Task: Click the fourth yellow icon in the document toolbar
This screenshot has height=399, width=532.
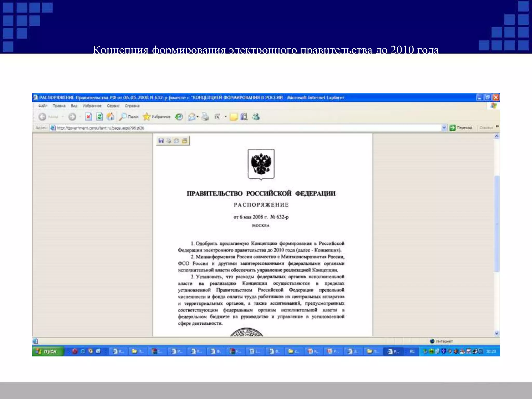Action: pyautogui.click(x=184, y=141)
